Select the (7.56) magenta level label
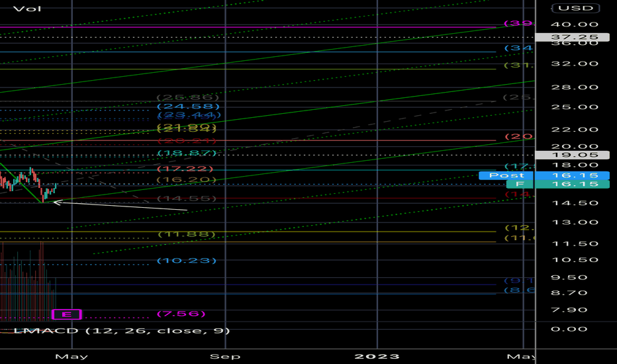Viewport: 617px width, 364px height. click(x=181, y=314)
